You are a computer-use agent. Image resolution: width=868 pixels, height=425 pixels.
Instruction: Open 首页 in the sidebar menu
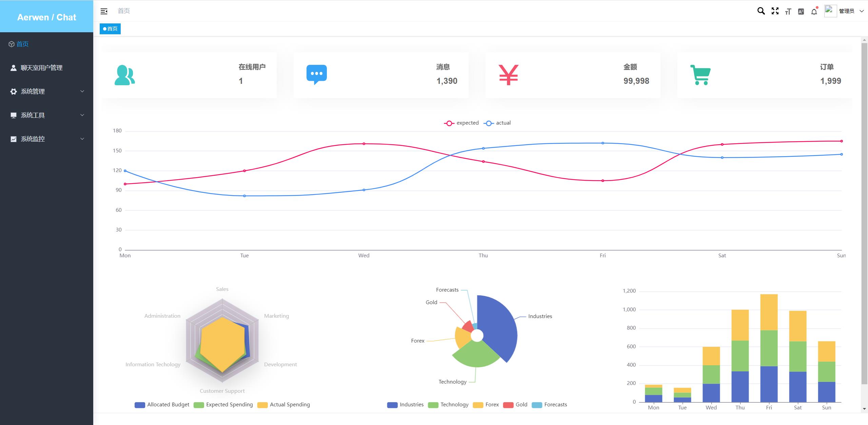46,44
